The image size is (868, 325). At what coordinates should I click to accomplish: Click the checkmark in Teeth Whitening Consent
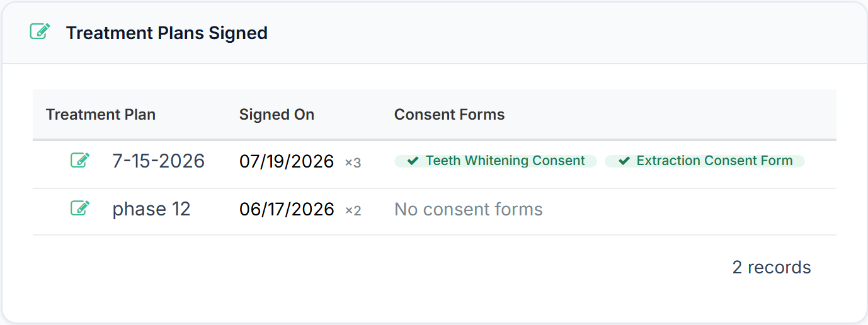(413, 161)
